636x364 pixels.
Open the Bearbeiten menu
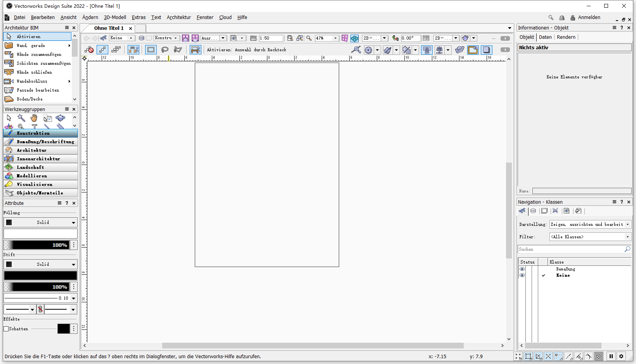click(43, 17)
